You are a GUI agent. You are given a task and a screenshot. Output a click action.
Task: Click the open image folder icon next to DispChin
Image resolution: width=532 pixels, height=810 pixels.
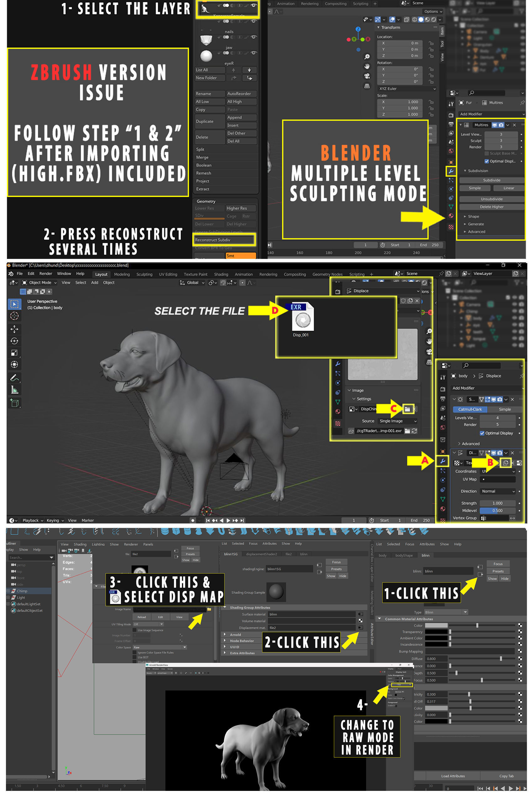(x=407, y=409)
